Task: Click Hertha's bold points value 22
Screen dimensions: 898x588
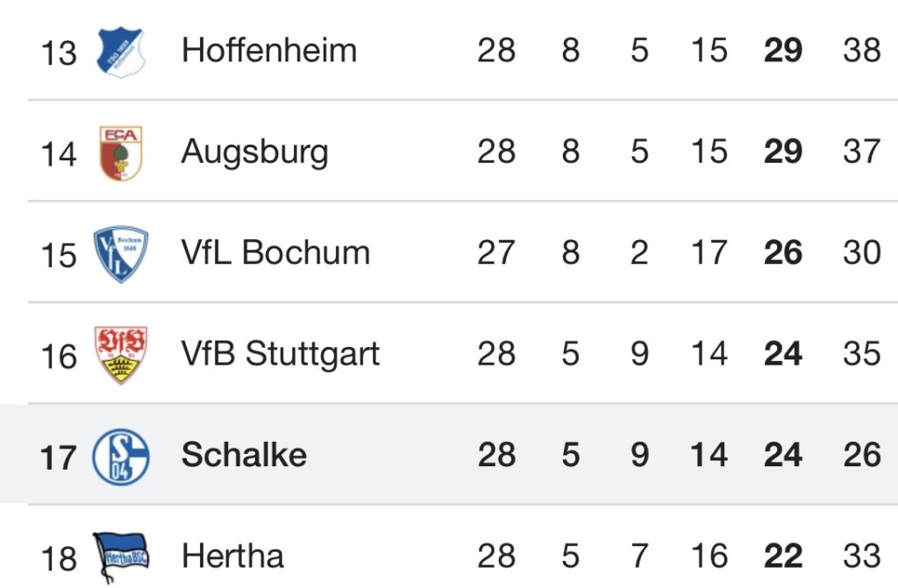Action: (x=783, y=556)
